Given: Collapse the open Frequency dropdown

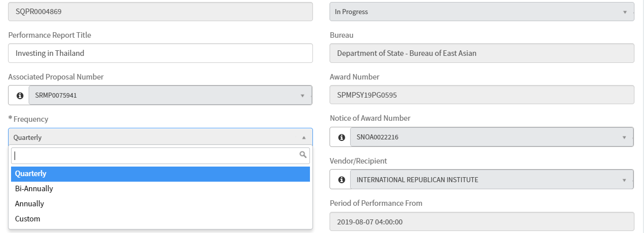Looking at the screenshot, I should pyautogui.click(x=303, y=137).
